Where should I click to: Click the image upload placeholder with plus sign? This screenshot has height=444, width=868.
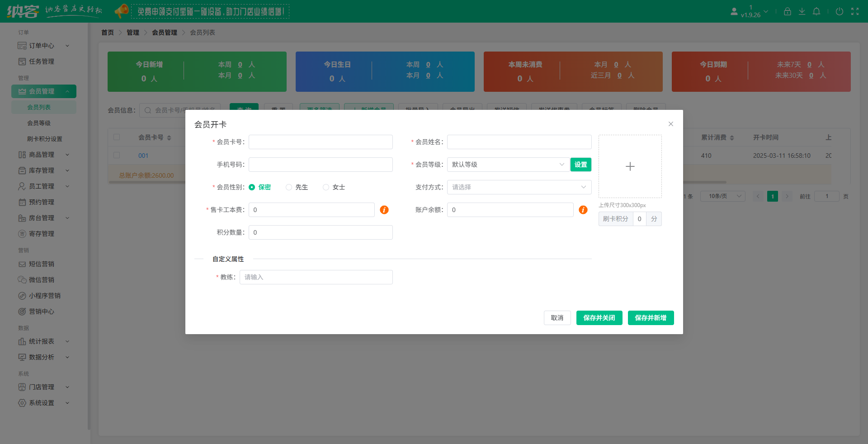(630, 166)
